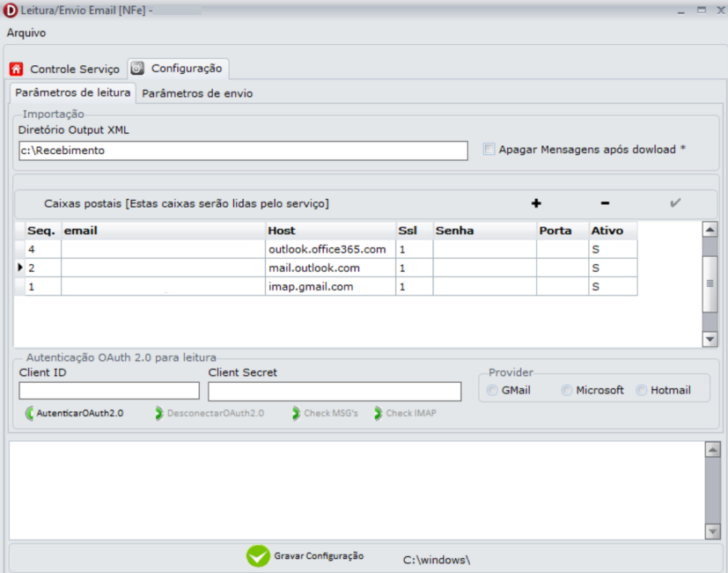
Task: Select the imap.gmail.com host cell
Action: pyautogui.click(x=331, y=287)
